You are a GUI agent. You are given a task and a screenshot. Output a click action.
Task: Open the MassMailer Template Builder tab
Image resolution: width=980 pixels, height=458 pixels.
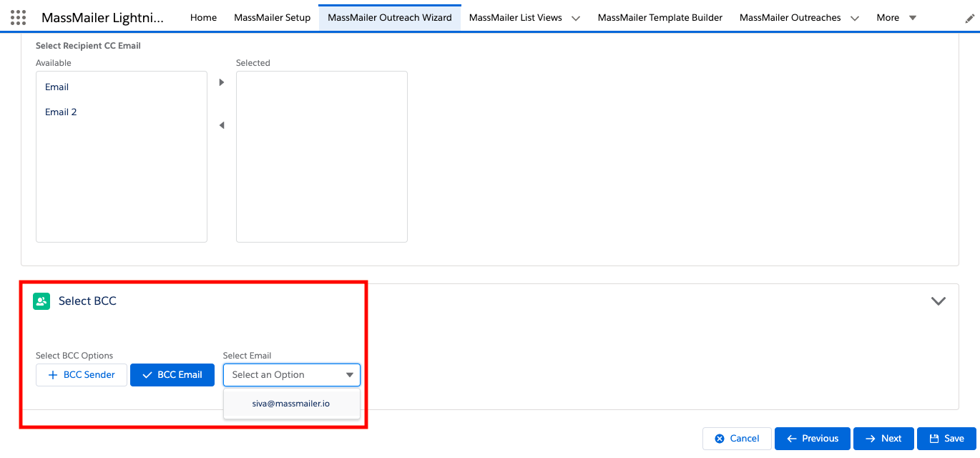click(660, 17)
